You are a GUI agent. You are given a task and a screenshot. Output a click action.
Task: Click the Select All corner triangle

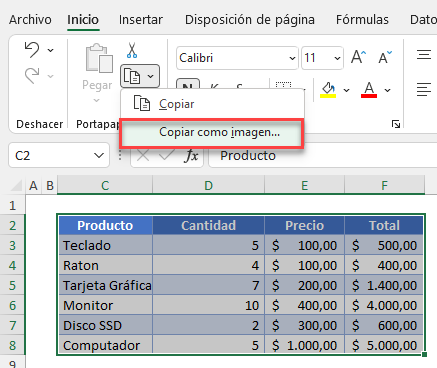(x=16, y=186)
